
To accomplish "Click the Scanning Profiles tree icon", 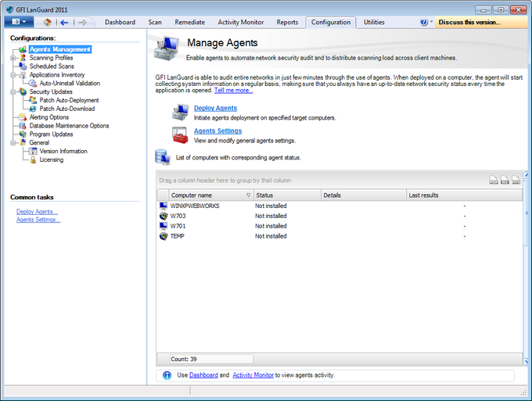I will 23,58.
